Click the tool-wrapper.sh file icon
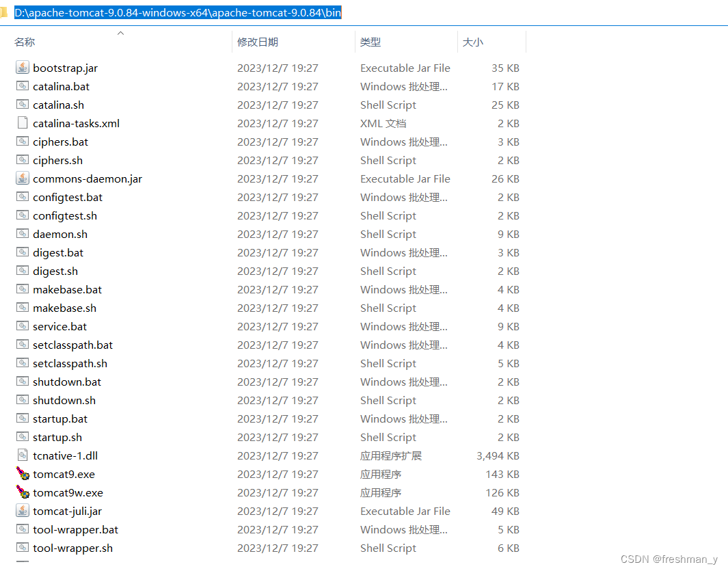 [x=23, y=548]
